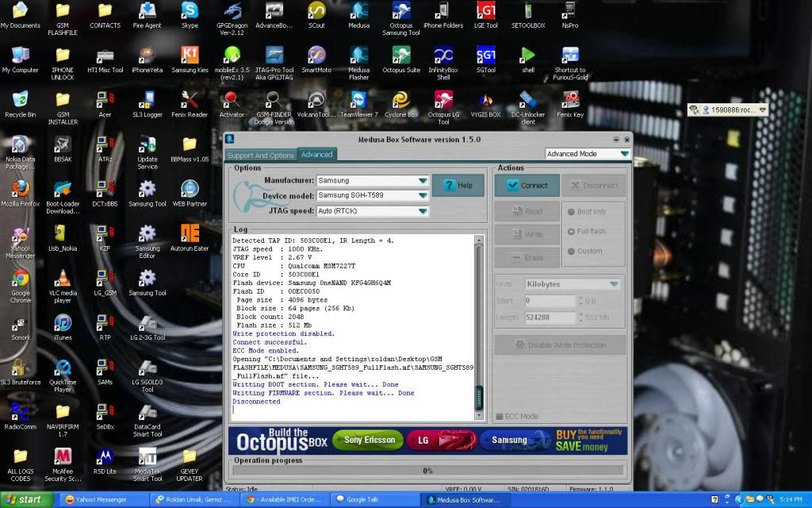This screenshot has height=508, width=812.
Task: Select the Medusa Flasher icon
Action: click(359, 63)
